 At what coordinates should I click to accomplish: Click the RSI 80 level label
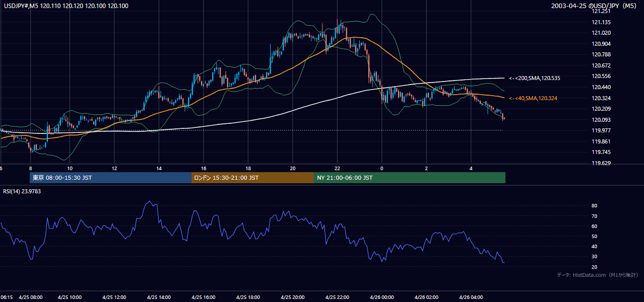pyautogui.click(x=595, y=206)
